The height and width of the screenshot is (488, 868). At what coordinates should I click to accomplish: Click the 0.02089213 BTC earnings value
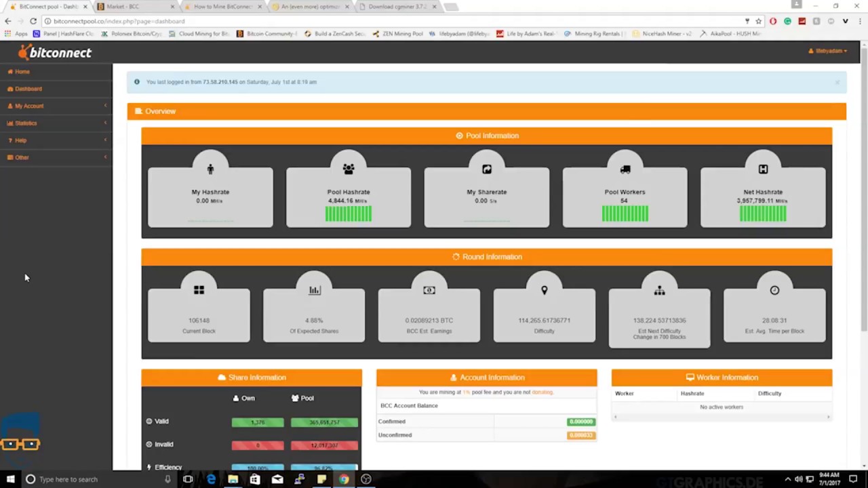coord(429,321)
